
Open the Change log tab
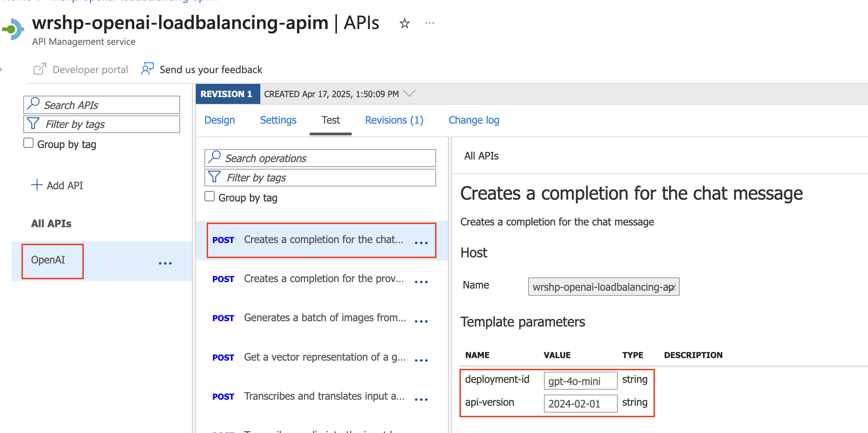(474, 120)
